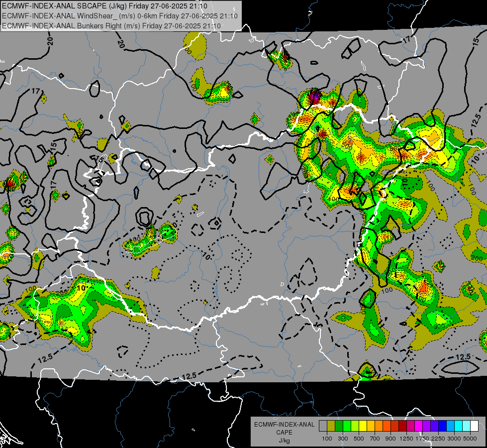
Task: Select the pale cyan swatch before 5000
Action: 467,426
